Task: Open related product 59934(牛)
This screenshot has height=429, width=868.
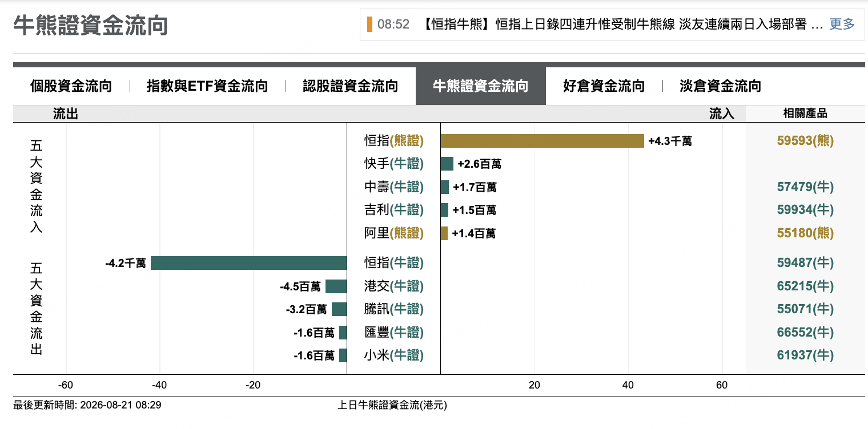Action: tap(805, 210)
